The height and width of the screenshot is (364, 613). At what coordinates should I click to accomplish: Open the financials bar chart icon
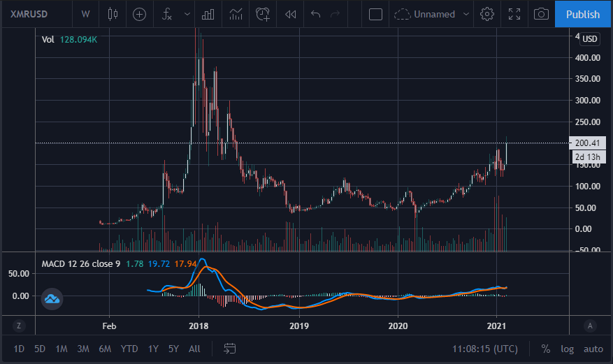[x=208, y=15]
